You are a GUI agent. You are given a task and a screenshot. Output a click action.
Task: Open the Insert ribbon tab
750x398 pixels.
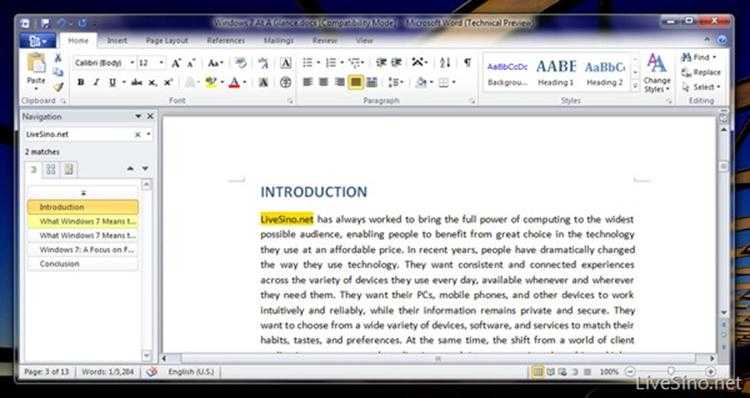(117, 41)
